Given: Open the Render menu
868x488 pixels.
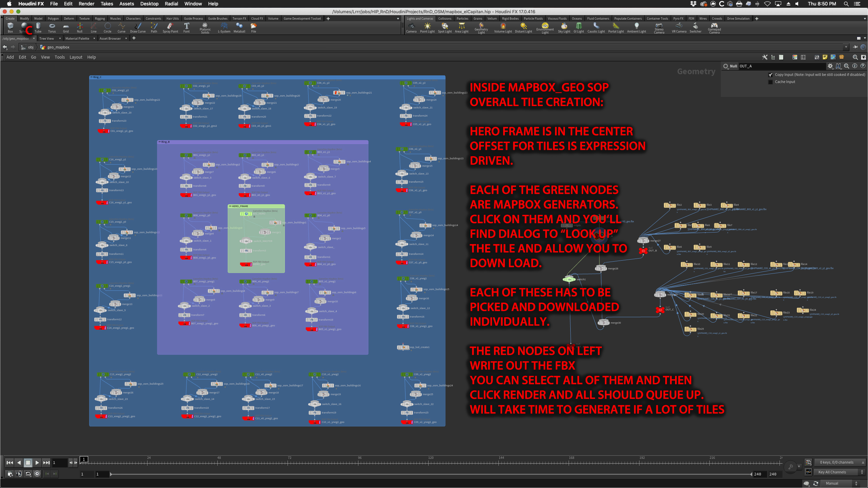Looking at the screenshot, I should point(86,4).
